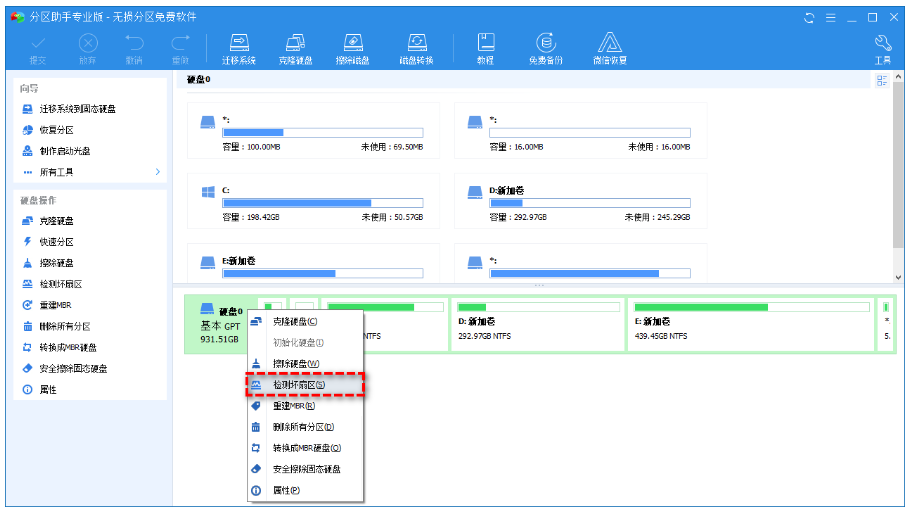
Task: Click the partition list scroll up arrow
Action: (898, 77)
